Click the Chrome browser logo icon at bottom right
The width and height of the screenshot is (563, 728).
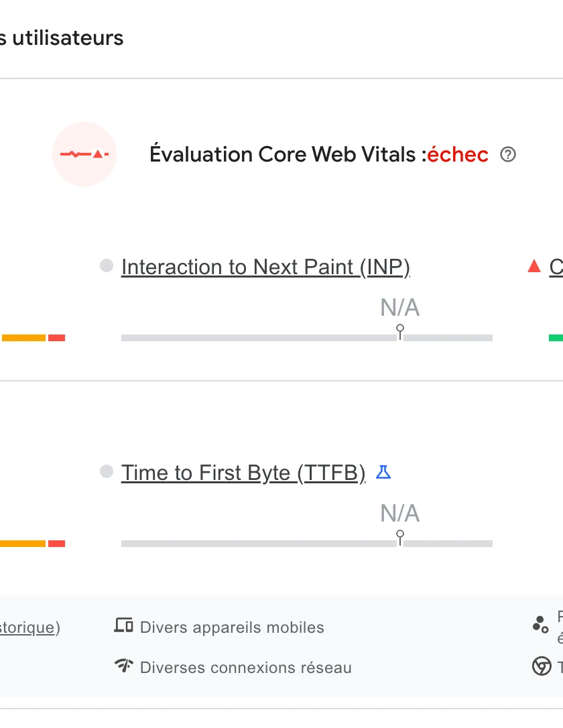(542, 666)
